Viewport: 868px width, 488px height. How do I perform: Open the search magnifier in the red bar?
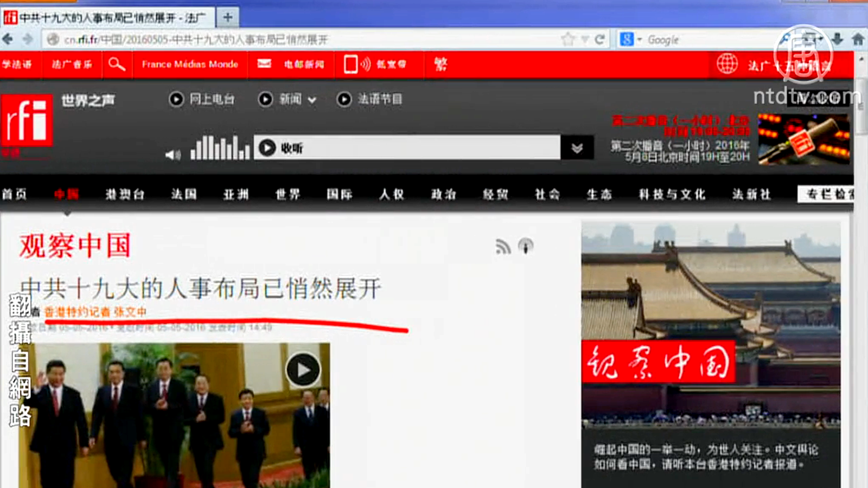point(116,65)
